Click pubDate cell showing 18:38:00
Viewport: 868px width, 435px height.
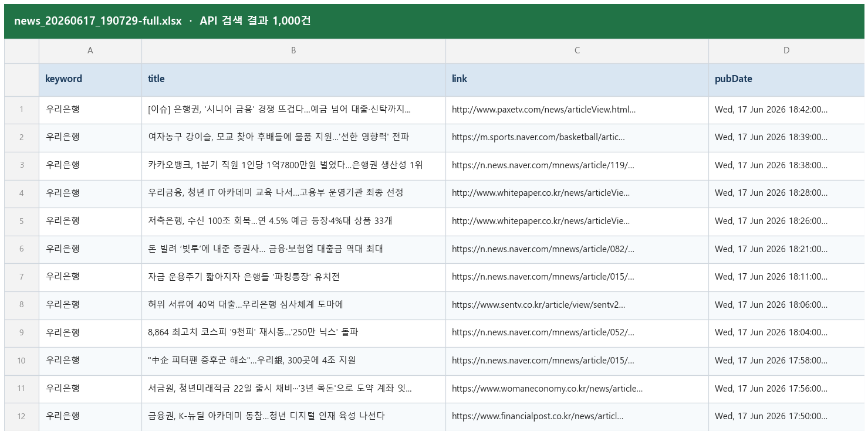[x=786, y=165]
